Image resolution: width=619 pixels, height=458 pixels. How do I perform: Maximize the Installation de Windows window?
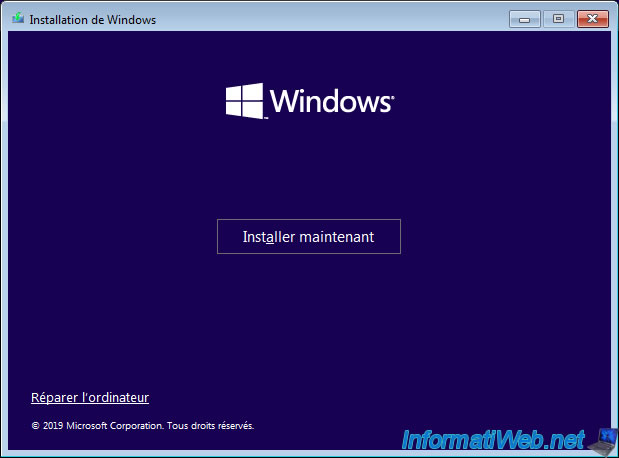click(x=556, y=18)
